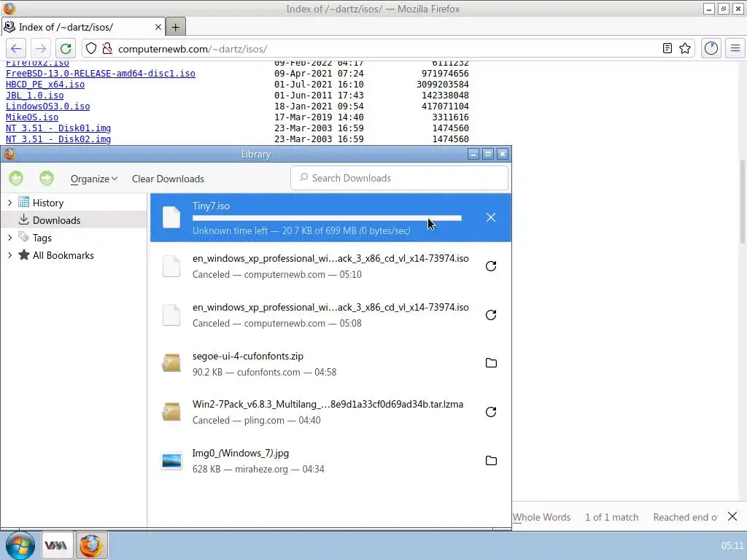
Task: Bookmark this page with star icon
Action: click(685, 48)
